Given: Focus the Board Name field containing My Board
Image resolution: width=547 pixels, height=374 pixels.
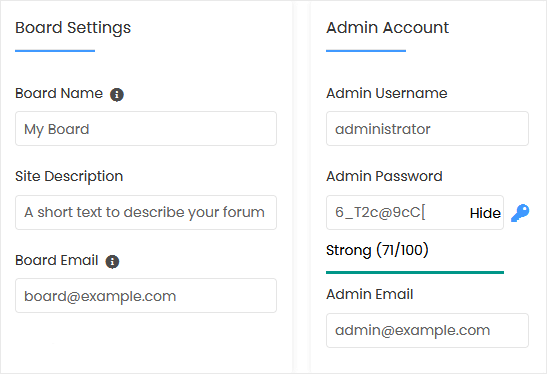Looking at the screenshot, I should [x=146, y=129].
